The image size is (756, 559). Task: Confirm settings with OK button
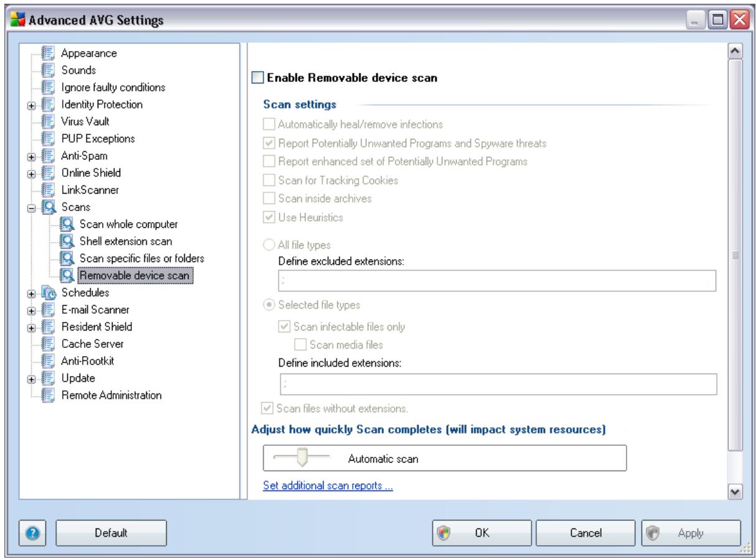click(482, 532)
